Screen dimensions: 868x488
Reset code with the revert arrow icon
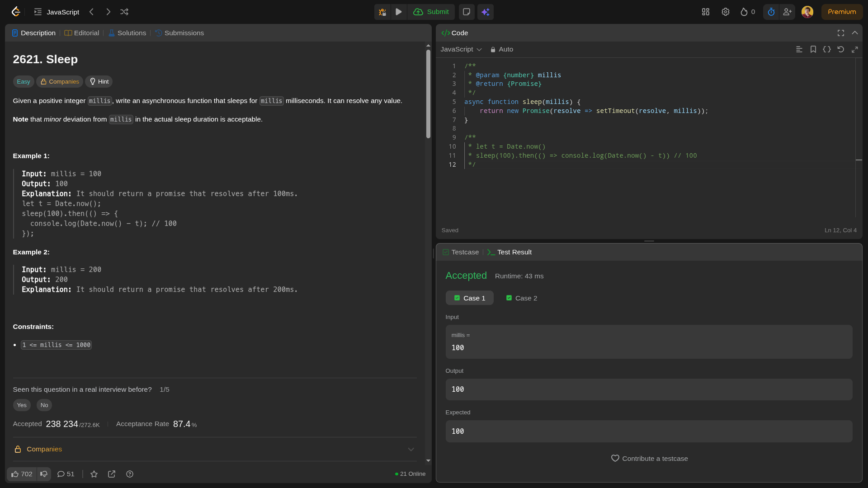click(x=840, y=49)
